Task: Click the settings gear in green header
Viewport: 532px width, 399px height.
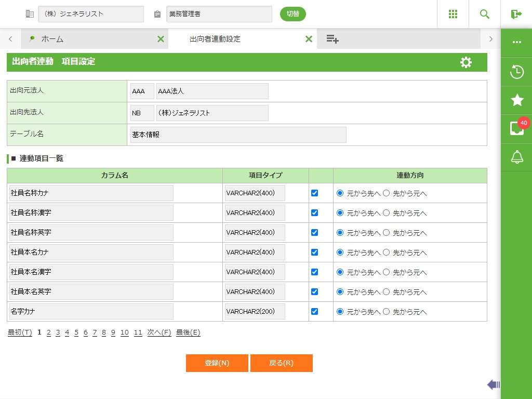Action: click(466, 62)
